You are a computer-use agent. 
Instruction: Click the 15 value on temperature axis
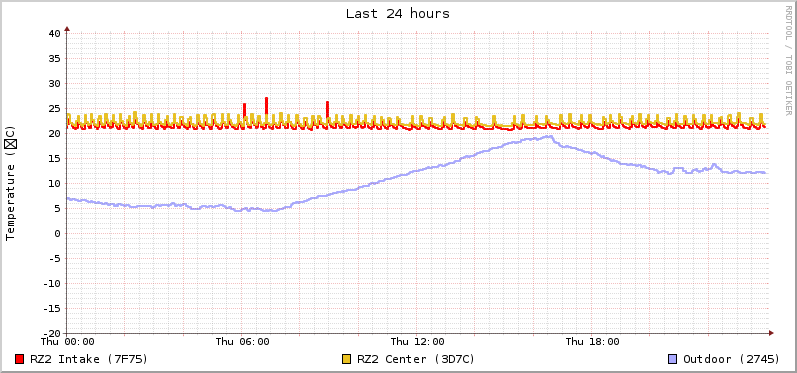point(54,159)
